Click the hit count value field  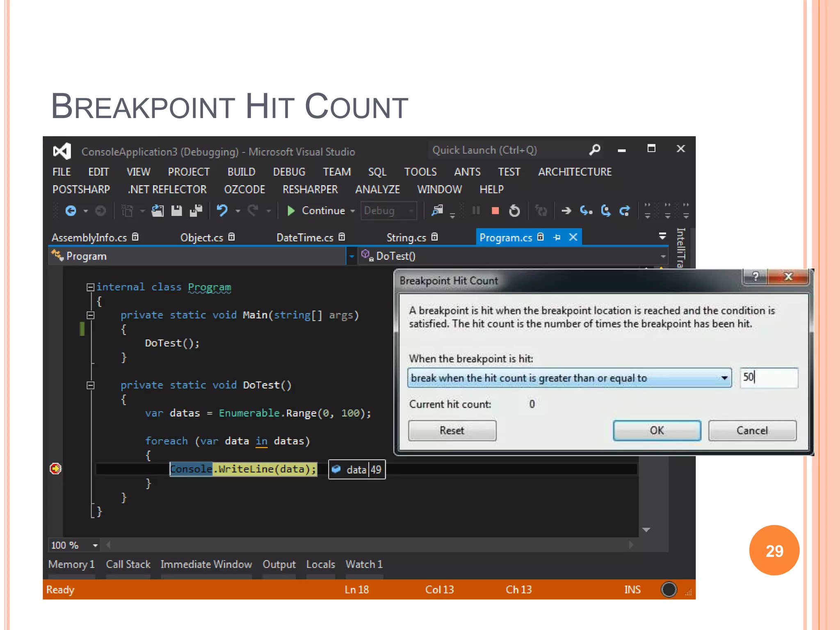(x=769, y=378)
